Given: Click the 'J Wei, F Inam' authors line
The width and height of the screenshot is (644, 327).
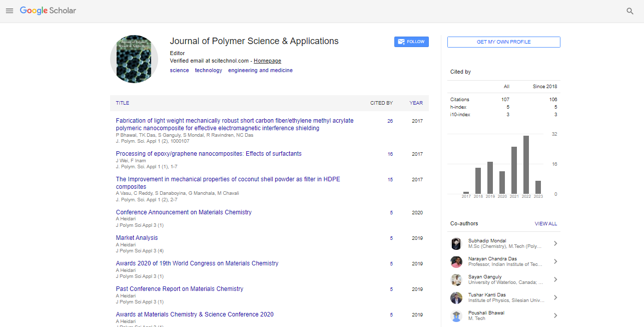Looking at the screenshot, I should [x=131, y=161].
